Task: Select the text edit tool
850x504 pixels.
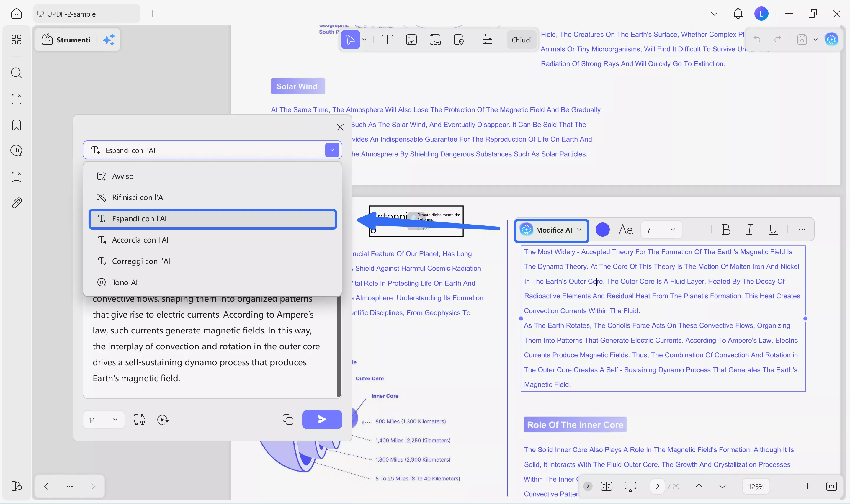Action: 387,40
